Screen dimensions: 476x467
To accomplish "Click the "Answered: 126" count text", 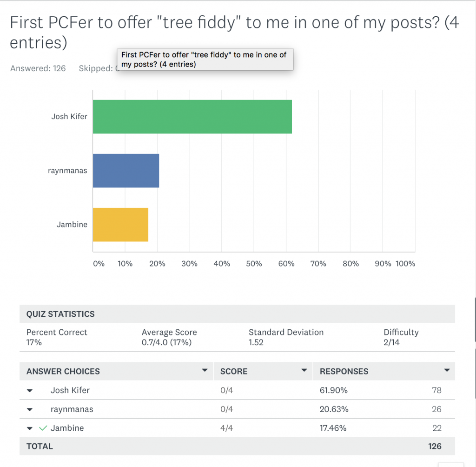I will [x=38, y=68].
